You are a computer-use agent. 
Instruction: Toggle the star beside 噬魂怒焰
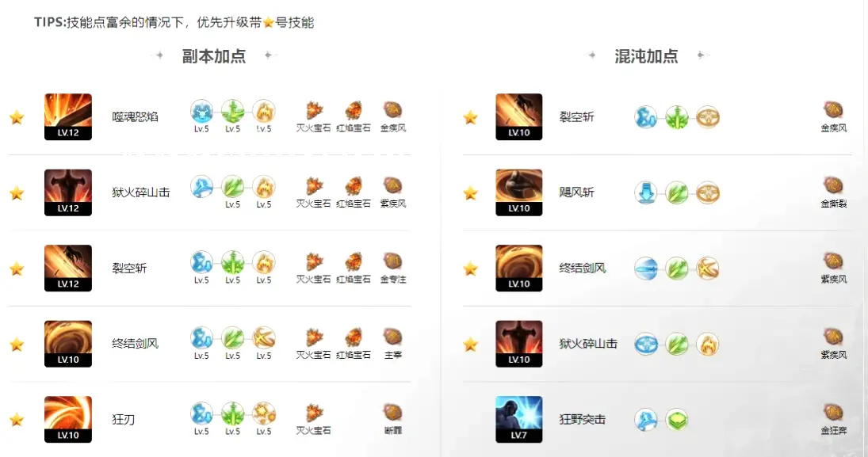click(17, 117)
